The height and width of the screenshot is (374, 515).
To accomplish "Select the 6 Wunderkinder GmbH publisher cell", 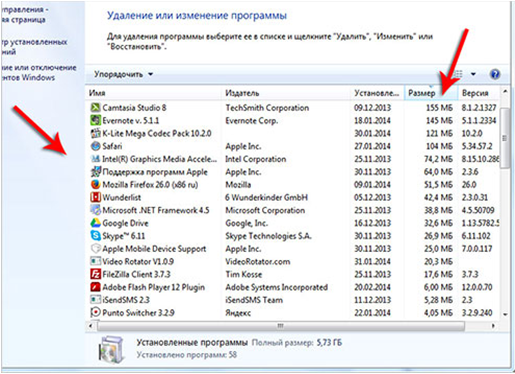I will [266, 197].
